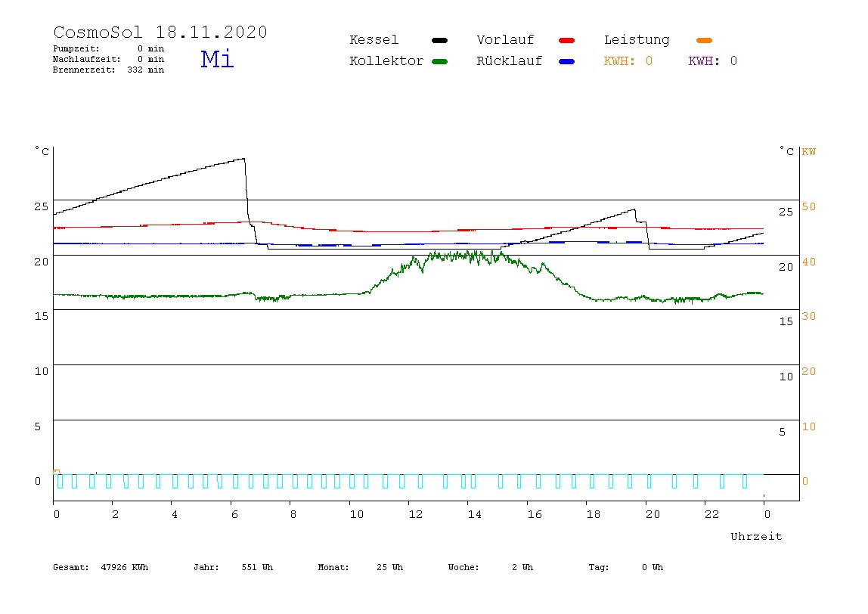Click the purple KWH: 0 value
Image resolution: width=868 pixels, height=614 pixels.
pyautogui.click(x=713, y=61)
